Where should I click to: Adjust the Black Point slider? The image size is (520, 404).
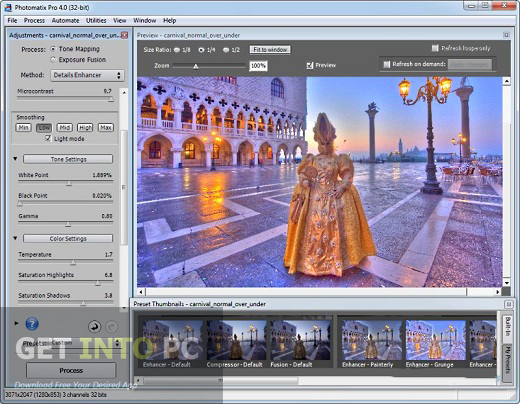coord(20,203)
